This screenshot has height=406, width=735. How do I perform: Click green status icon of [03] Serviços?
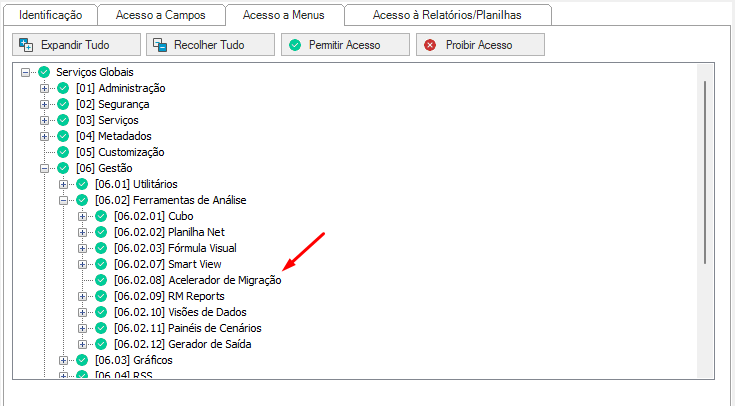click(63, 120)
